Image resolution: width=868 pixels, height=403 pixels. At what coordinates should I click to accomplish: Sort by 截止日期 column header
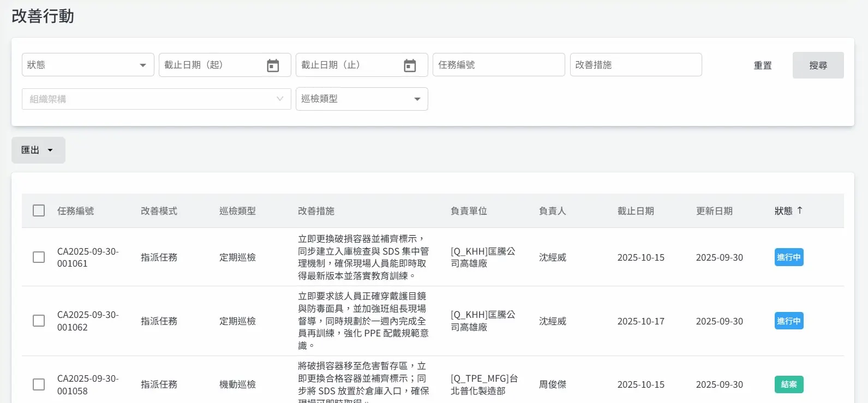coord(636,211)
